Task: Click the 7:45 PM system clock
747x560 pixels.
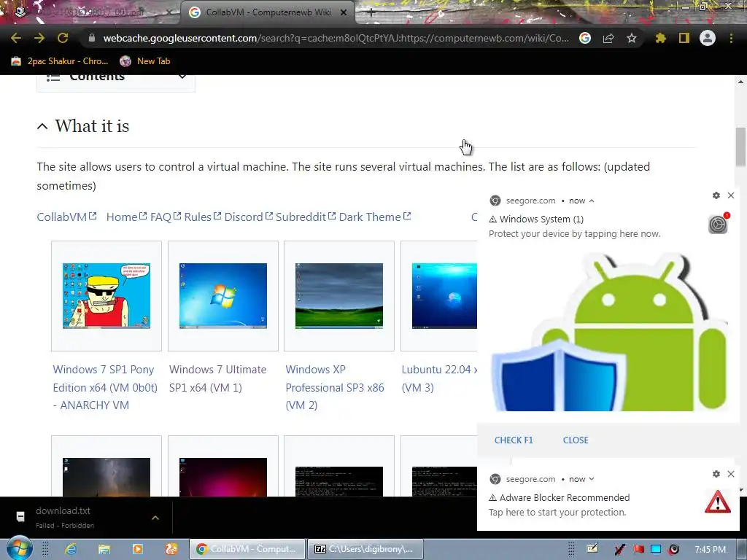Action: 711,550
